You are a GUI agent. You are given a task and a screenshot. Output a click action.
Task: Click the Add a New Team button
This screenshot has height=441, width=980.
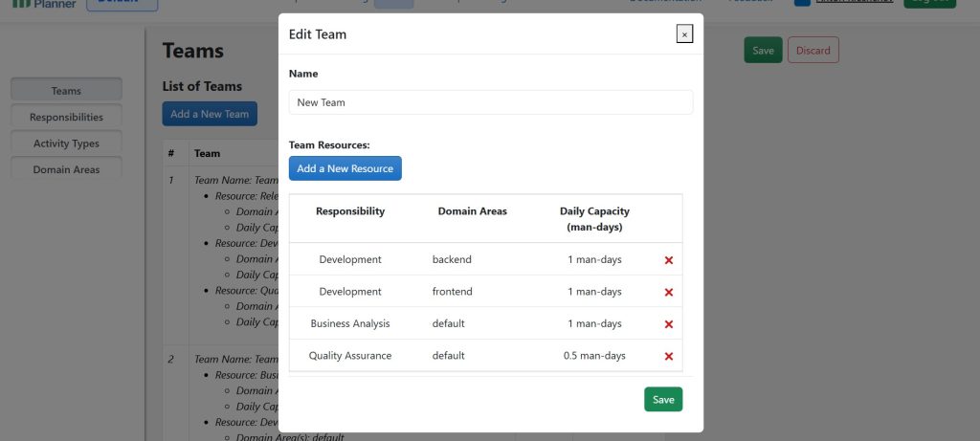pyautogui.click(x=210, y=114)
